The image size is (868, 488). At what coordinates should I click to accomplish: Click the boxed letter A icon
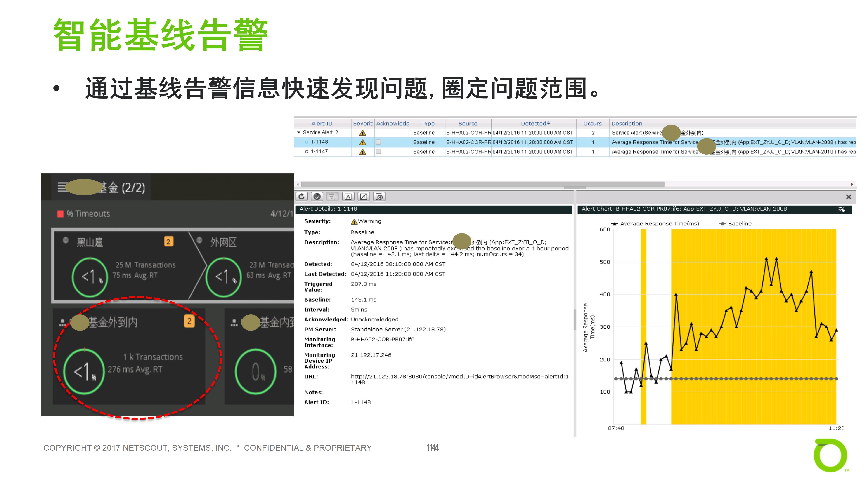[348, 196]
